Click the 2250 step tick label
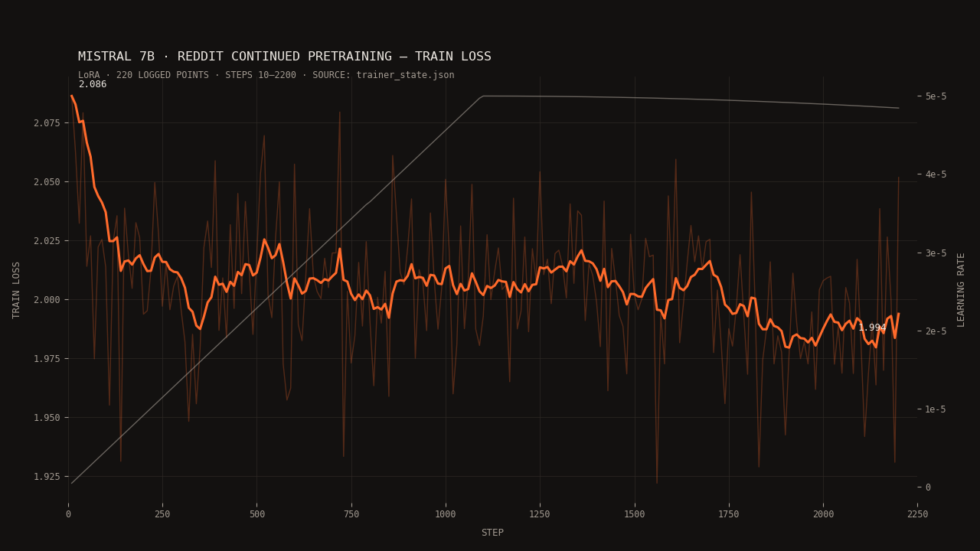Screen dimensions: 980x551 point(917,515)
